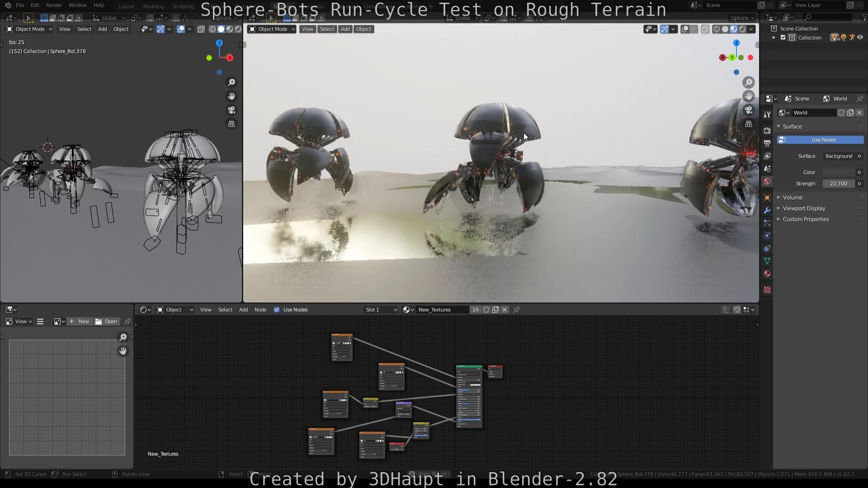The height and width of the screenshot is (488, 868).
Task: Open the Object Mode dropdown
Action: click(x=270, y=29)
